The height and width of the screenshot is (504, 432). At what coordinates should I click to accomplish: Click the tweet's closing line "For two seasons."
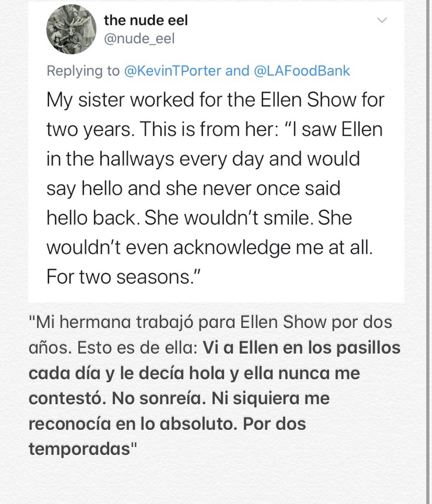pos(124,277)
